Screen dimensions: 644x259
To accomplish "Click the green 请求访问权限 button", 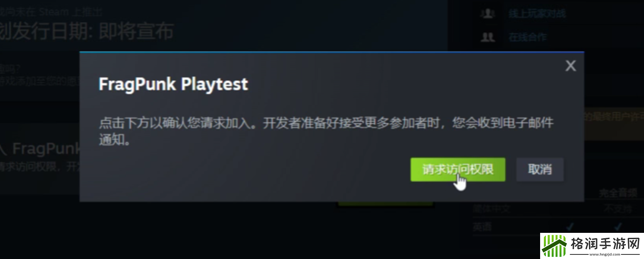I will (x=458, y=169).
